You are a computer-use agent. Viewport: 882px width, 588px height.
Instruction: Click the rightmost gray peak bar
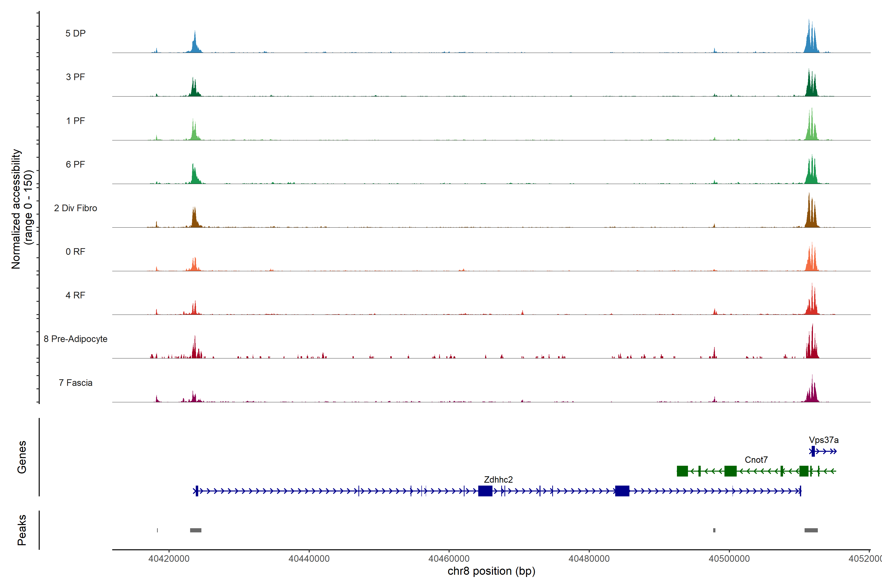811,530
